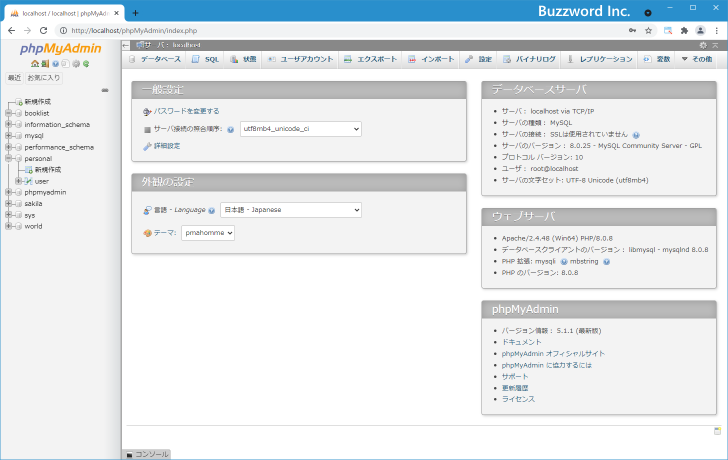The height and width of the screenshot is (460, 728).
Task: Open the エクスポート tab
Action: (370, 59)
